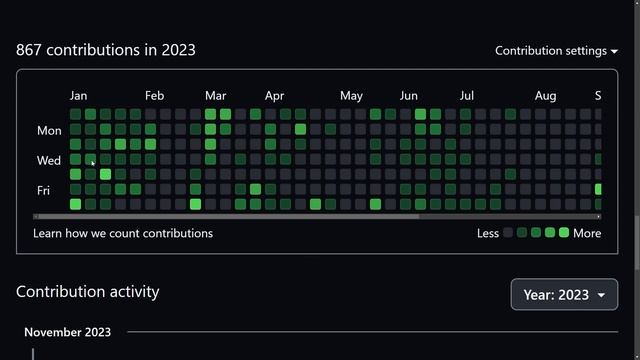
Task: Click the 'Jul' month label
Action: tap(467, 96)
